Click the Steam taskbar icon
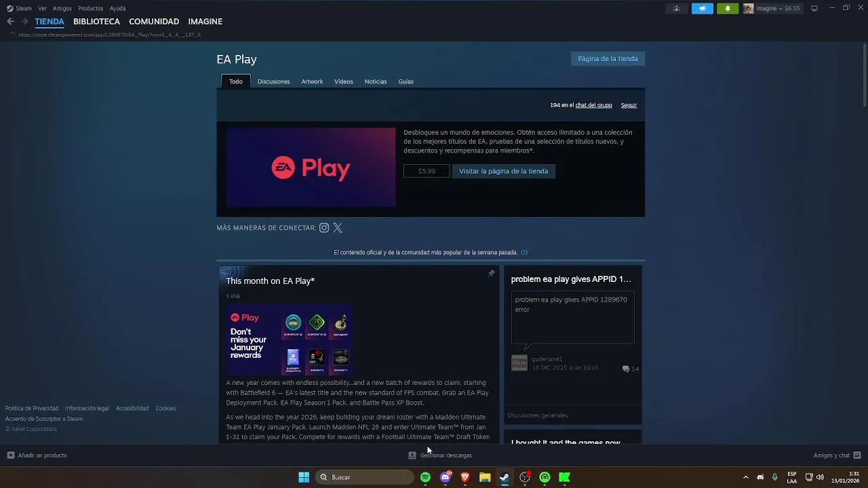 pyautogui.click(x=505, y=477)
